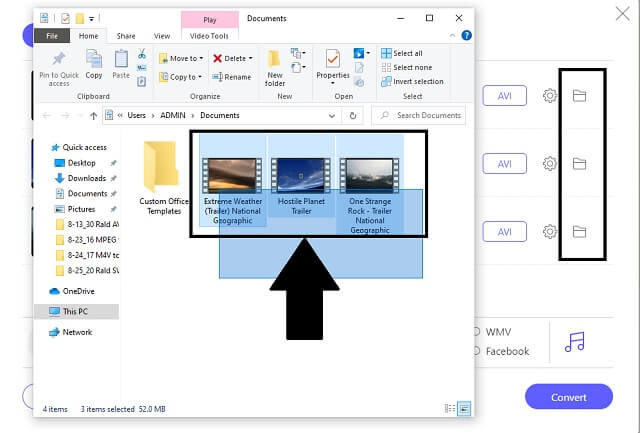Select OneDrive in navigation pane
Viewport: 640px width, 433px height.
coord(72,291)
